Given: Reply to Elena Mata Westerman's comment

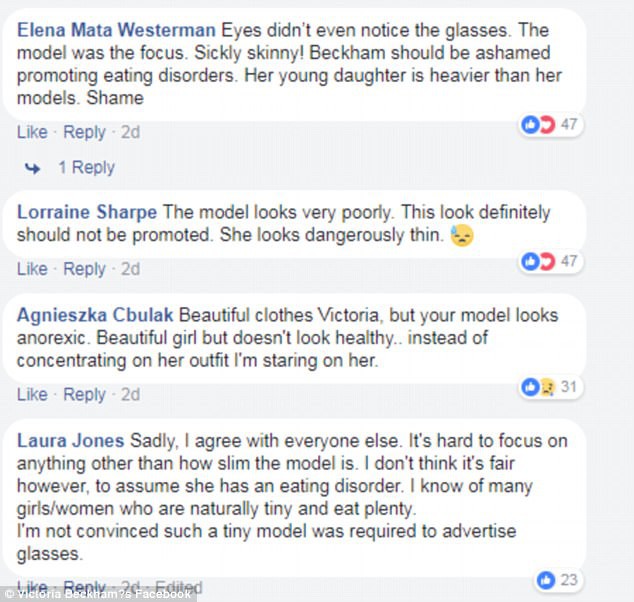Looking at the screenshot, I should (x=84, y=133).
